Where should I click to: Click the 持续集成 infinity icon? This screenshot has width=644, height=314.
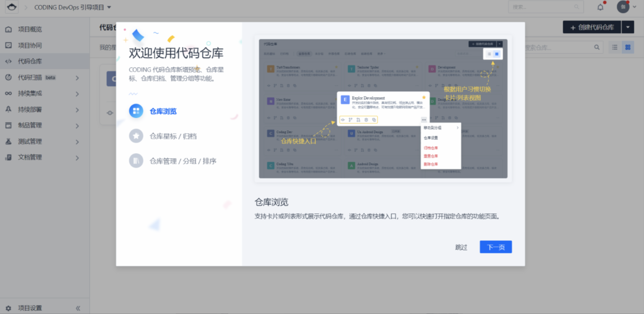8,93
